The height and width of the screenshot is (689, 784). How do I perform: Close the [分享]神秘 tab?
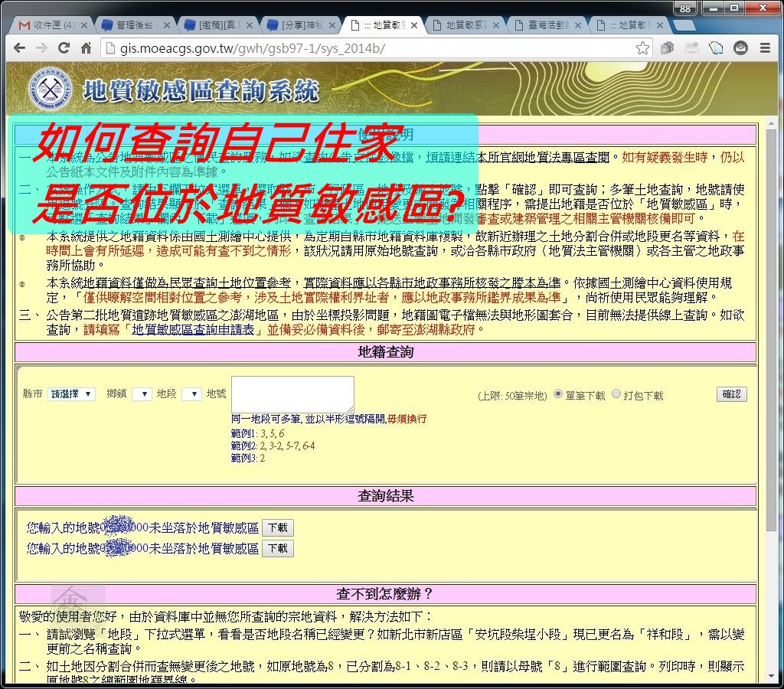click(x=332, y=25)
